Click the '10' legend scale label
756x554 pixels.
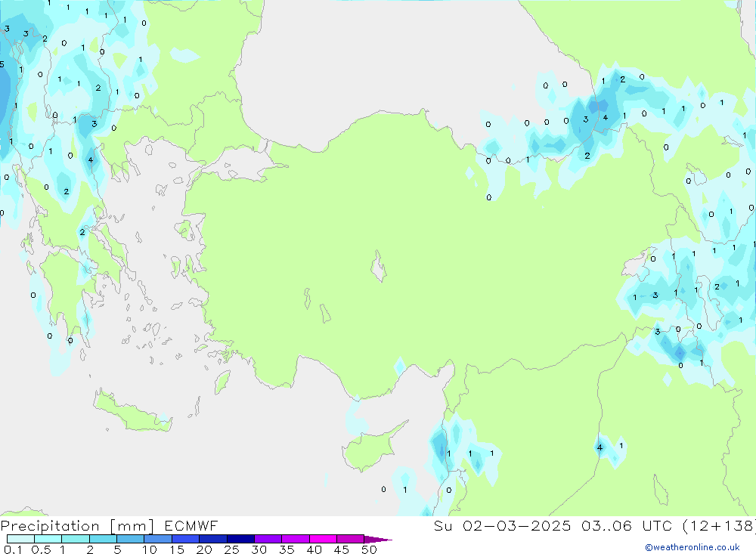(x=150, y=549)
